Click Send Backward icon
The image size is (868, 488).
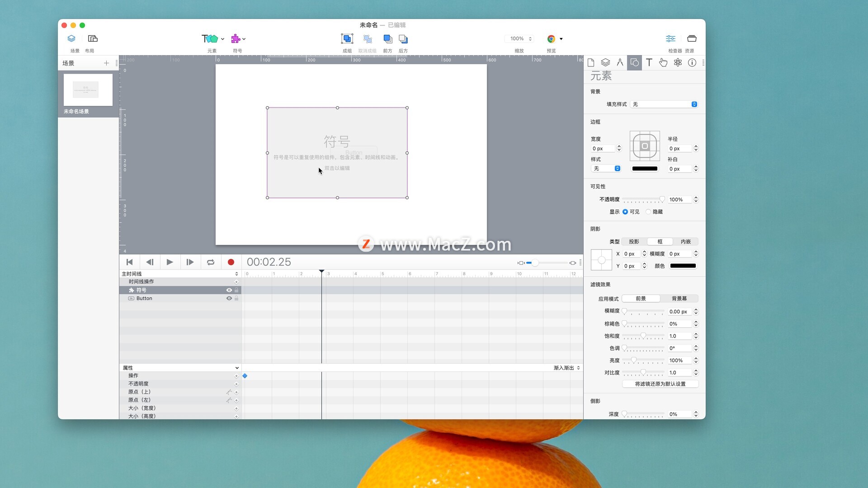[x=403, y=39]
